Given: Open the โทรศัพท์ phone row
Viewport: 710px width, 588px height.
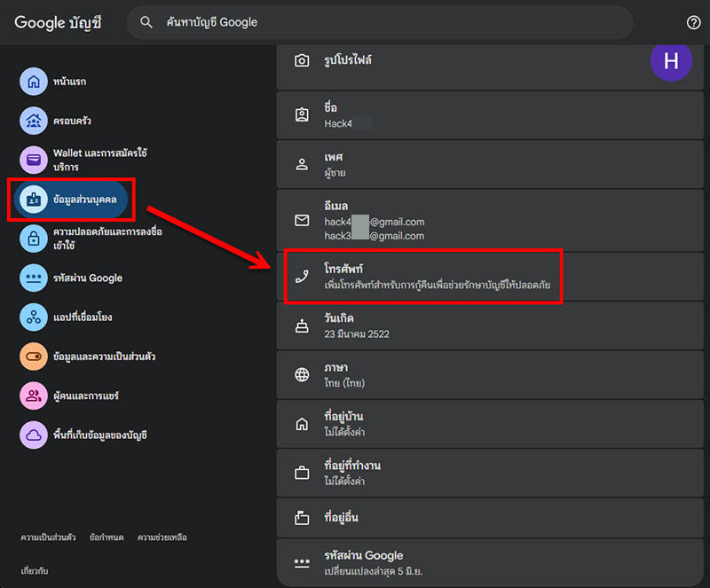Looking at the screenshot, I should point(490,277).
